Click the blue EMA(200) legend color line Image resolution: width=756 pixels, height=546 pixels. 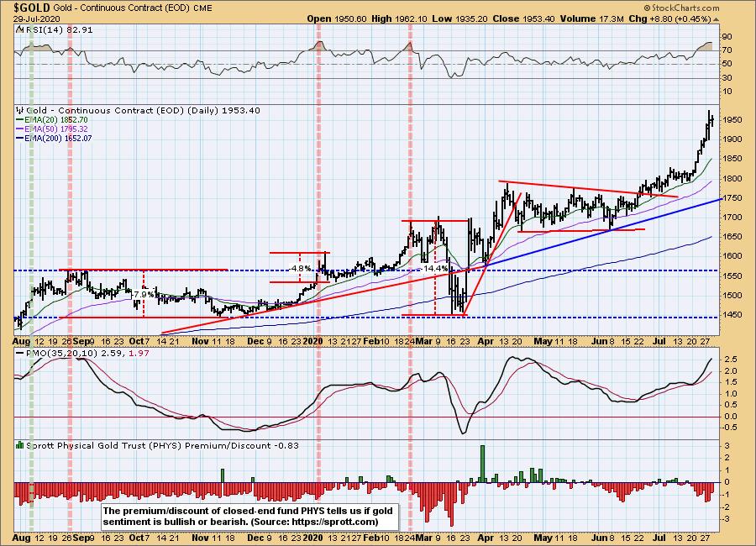pos(20,138)
